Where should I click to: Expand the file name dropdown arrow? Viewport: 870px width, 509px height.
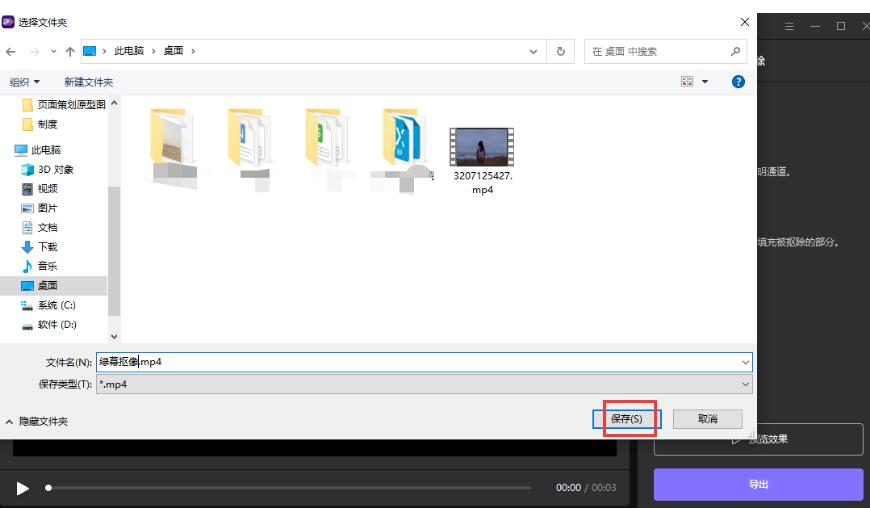click(x=745, y=362)
